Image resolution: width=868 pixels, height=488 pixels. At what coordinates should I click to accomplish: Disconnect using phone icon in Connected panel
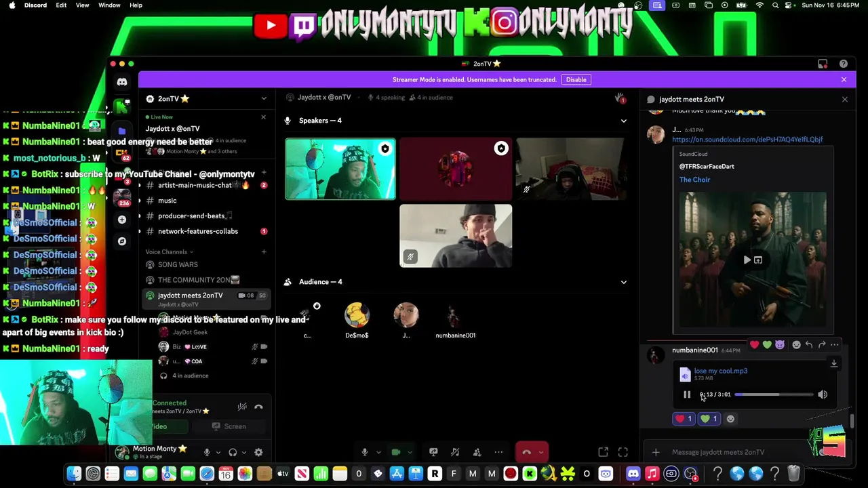258,407
